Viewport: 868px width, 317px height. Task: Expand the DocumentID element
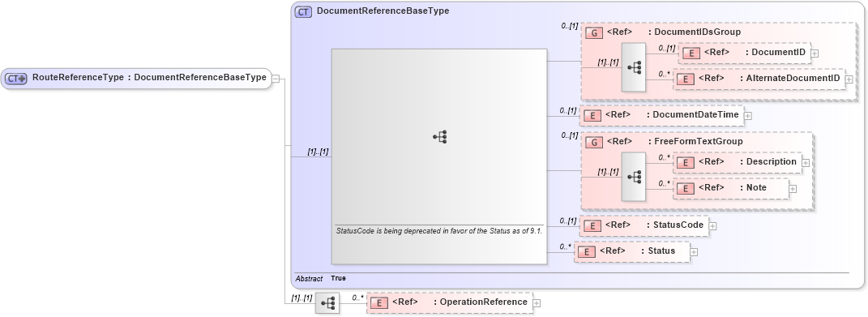[x=815, y=54]
